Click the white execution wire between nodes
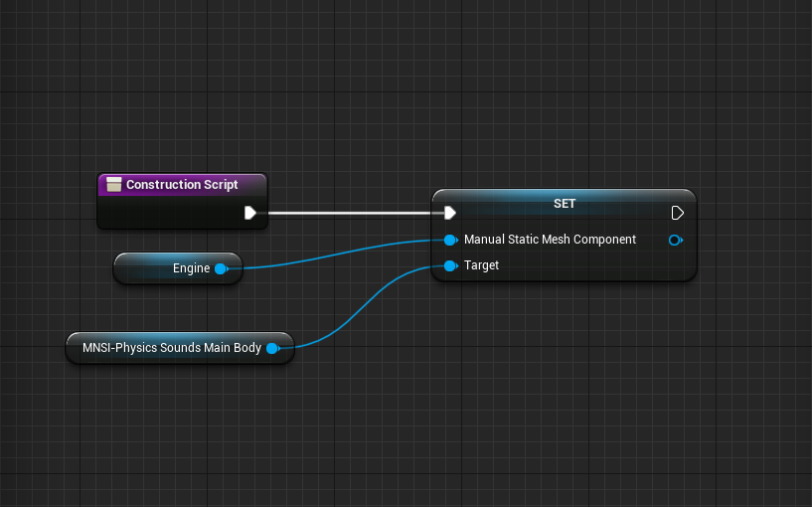Screen dimensions: 812x507 tap(348, 212)
